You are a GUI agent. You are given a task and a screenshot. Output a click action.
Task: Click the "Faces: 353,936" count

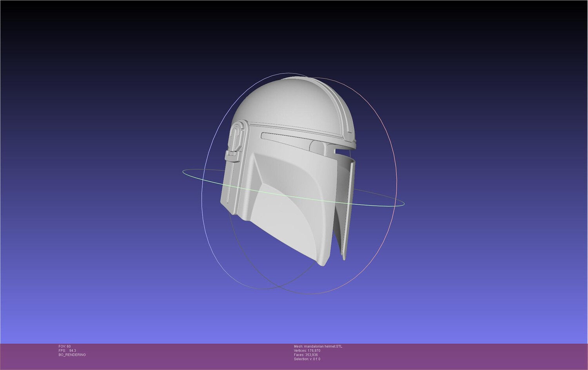pos(306,355)
